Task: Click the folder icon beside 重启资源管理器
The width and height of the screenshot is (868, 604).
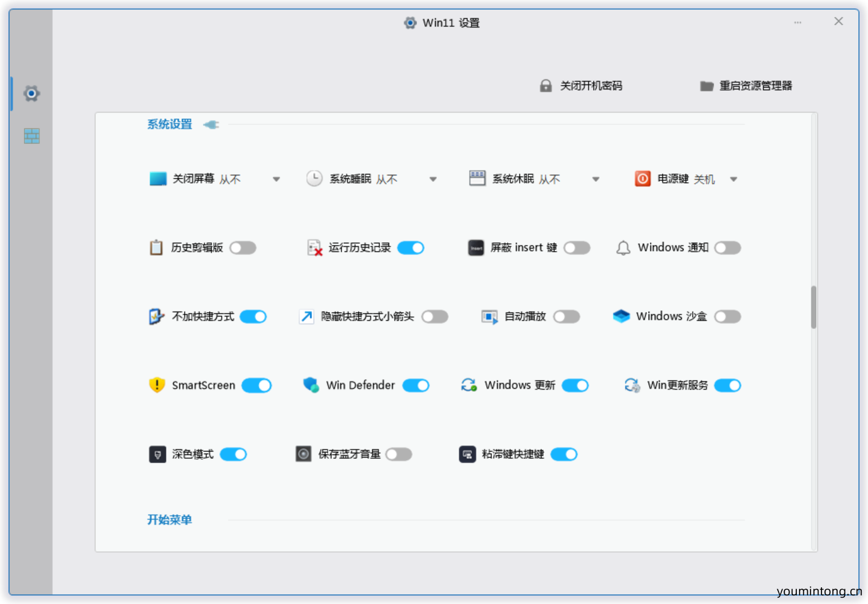Action: [x=707, y=86]
